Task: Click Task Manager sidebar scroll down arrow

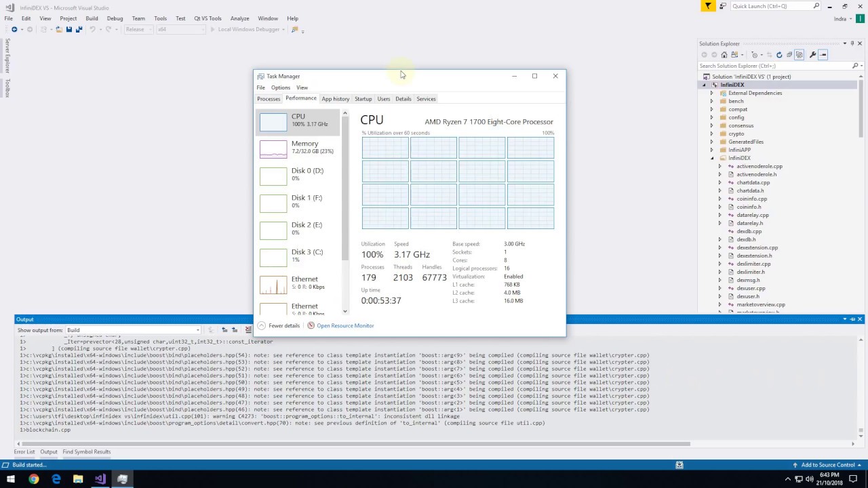Action: [344, 311]
